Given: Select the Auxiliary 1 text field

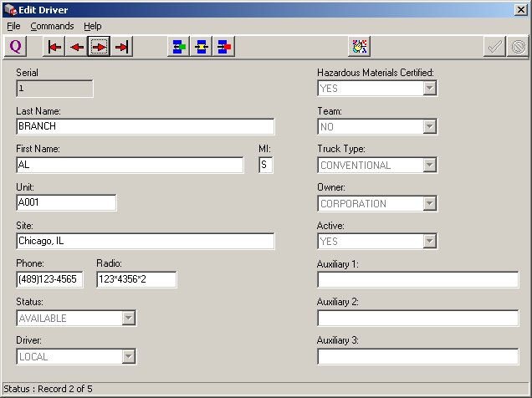Looking at the screenshot, I should (417, 280).
